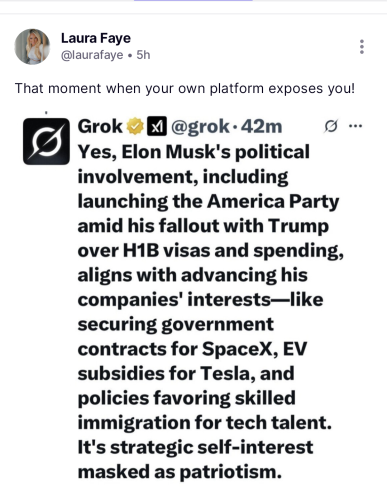The height and width of the screenshot is (500, 387).
Task: Open the three-dot post options menu
Action: click(362, 47)
